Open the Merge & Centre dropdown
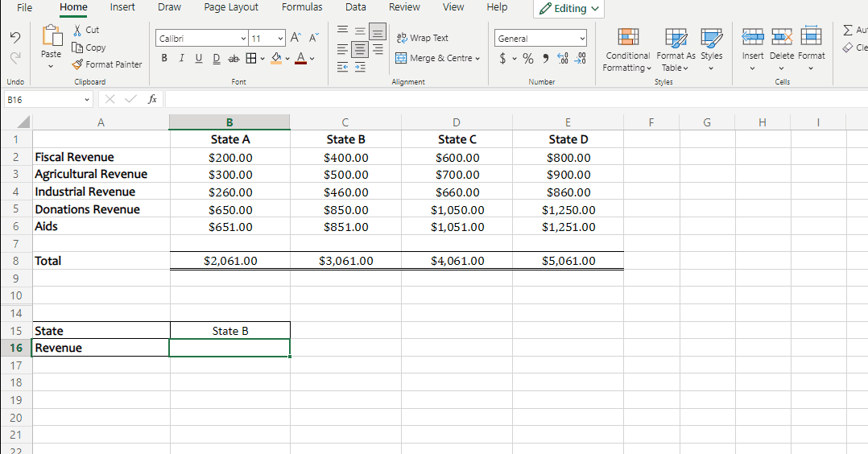This screenshot has height=454, width=868. pos(477,58)
